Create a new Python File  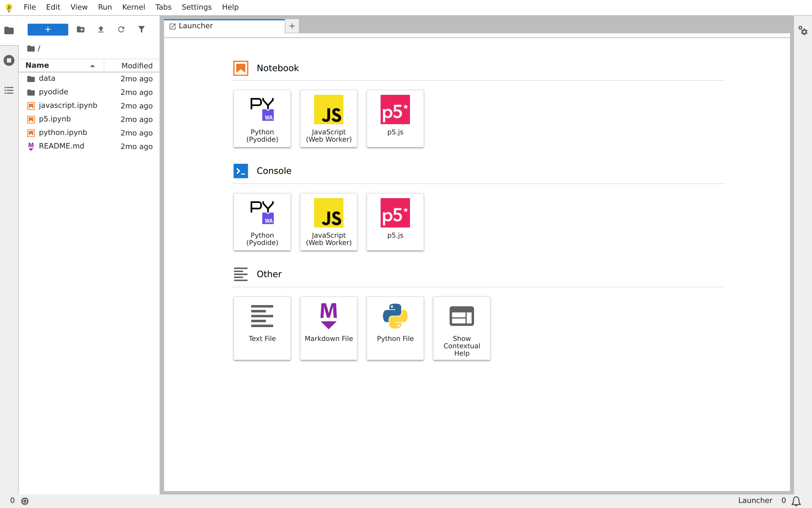[x=395, y=328]
